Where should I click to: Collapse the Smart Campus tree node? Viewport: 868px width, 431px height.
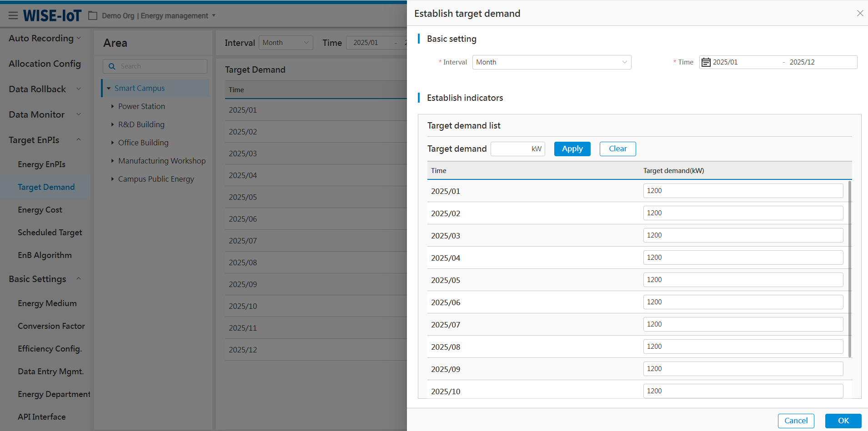(x=109, y=88)
